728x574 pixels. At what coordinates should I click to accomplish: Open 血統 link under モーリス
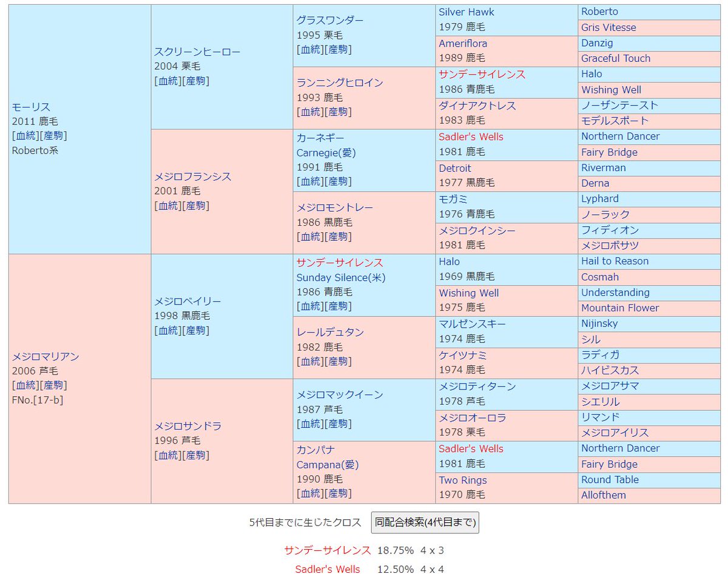[25, 135]
